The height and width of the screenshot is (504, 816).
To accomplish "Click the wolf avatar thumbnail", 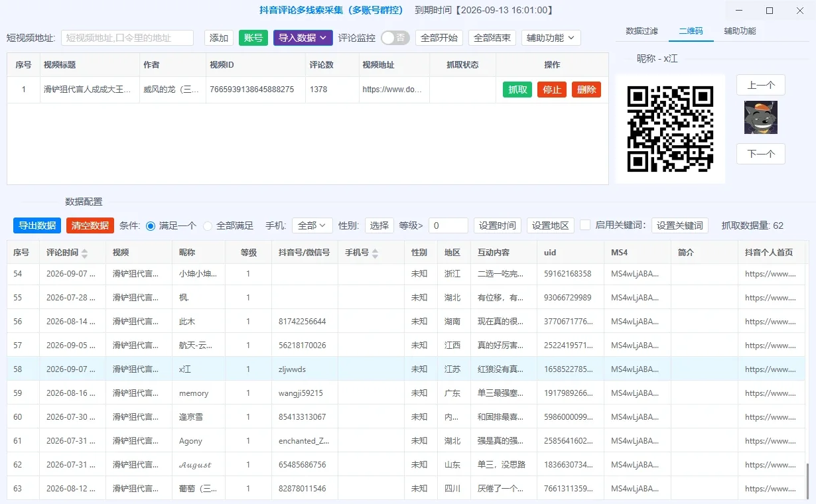I will click(761, 117).
